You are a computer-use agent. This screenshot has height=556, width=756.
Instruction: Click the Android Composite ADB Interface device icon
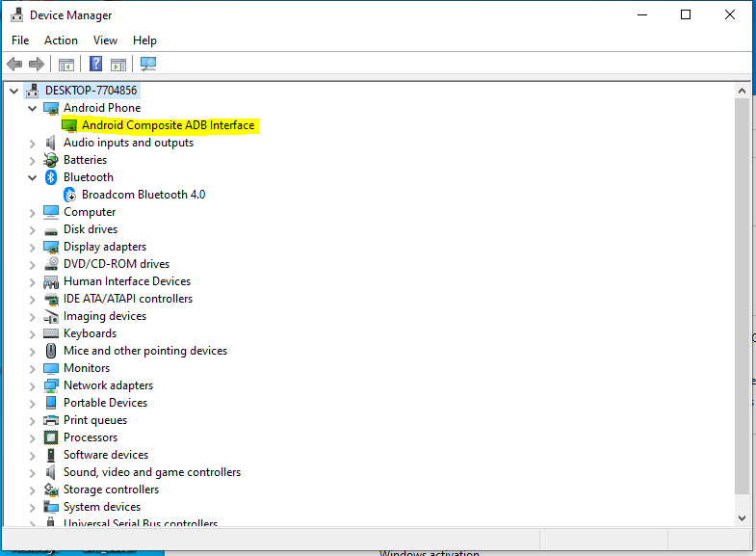69,125
